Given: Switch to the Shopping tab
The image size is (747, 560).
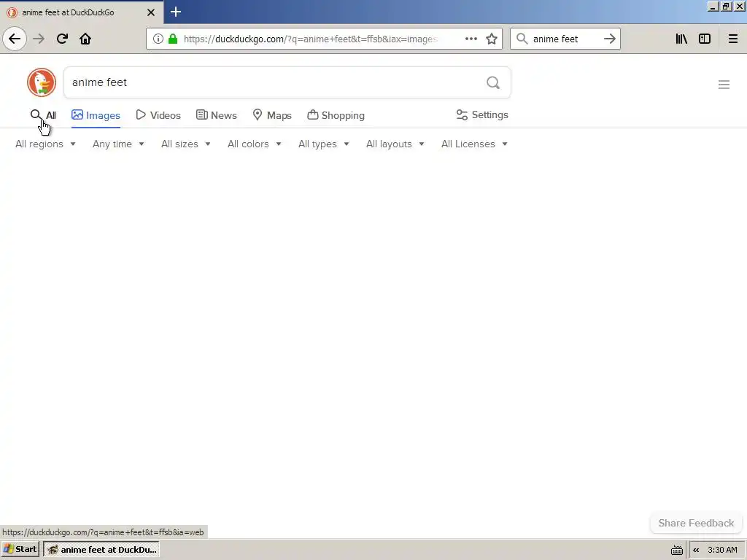Looking at the screenshot, I should [336, 115].
